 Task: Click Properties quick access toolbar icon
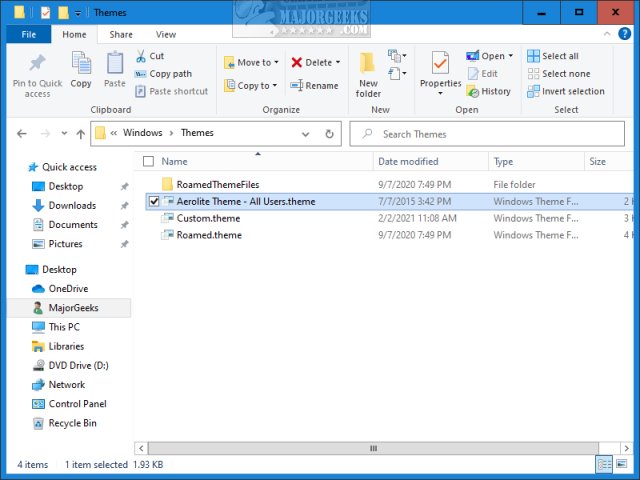pos(45,13)
